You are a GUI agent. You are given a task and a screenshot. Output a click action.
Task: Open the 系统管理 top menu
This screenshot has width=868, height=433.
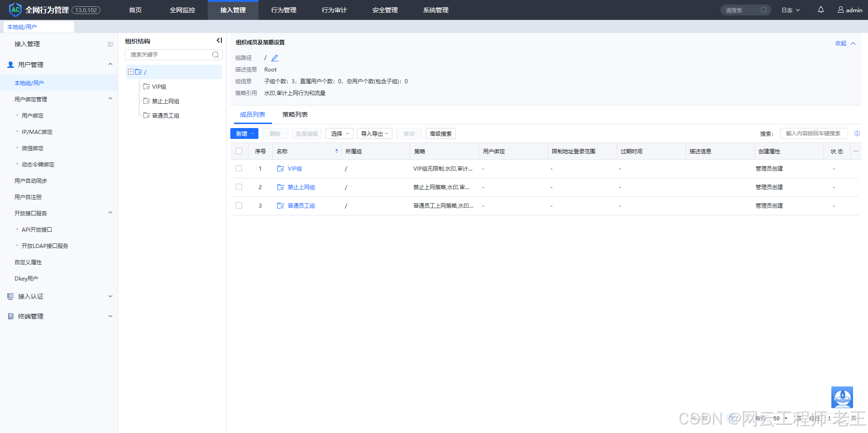(x=436, y=10)
